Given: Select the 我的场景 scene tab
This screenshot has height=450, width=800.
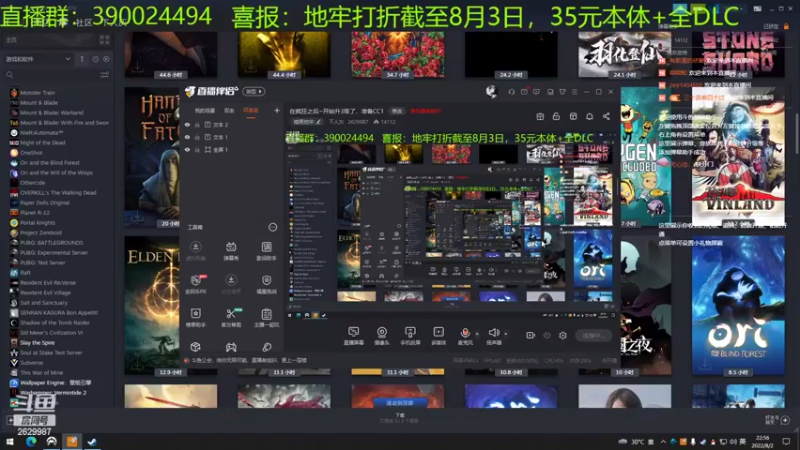Looking at the screenshot, I should (x=205, y=111).
